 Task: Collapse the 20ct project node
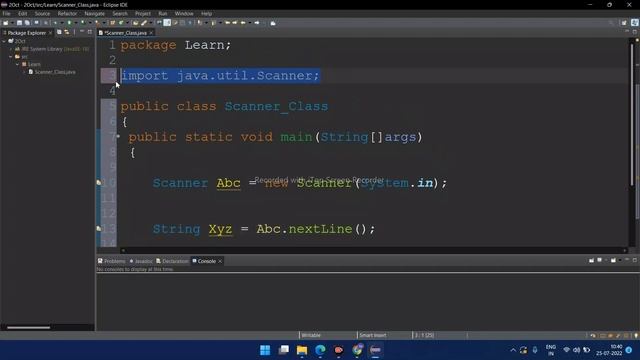[x=4, y=41]
